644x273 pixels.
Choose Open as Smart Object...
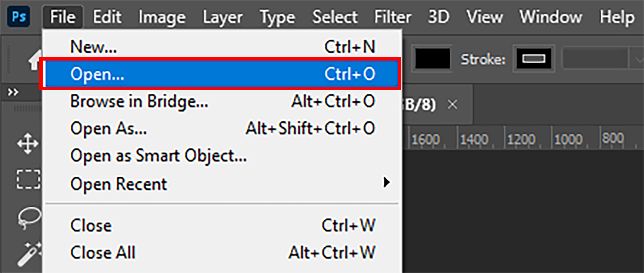(x=158, y=156)
